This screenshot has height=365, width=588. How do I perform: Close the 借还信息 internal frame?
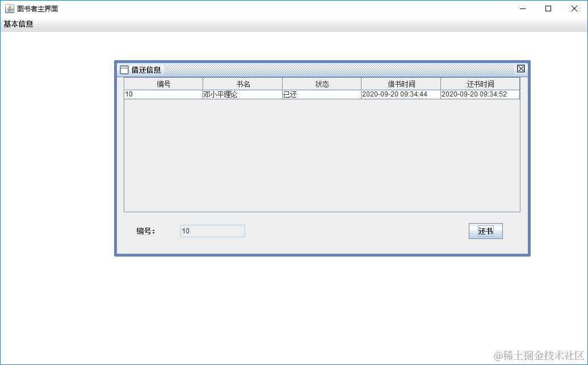pos(520,69)
